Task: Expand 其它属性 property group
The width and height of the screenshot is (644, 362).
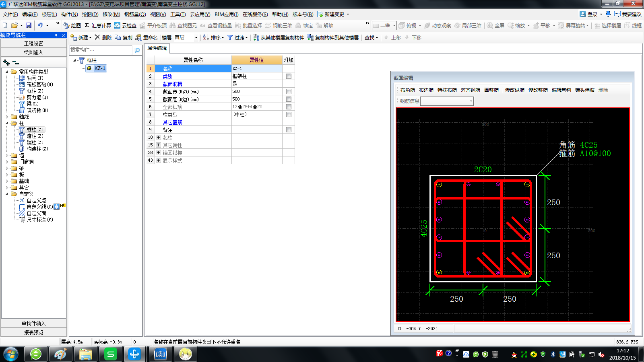Action: (x=158, y=145)
